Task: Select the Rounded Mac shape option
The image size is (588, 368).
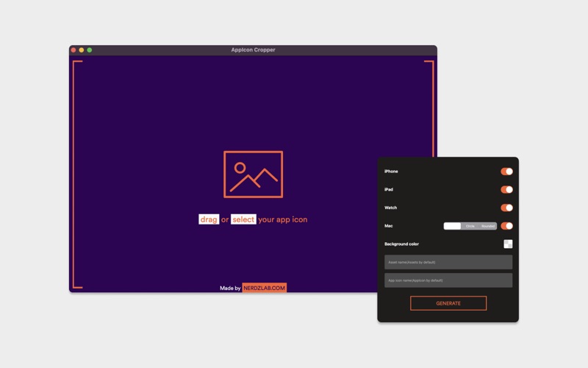Action: pyautogui.click(x=488, y=226)
